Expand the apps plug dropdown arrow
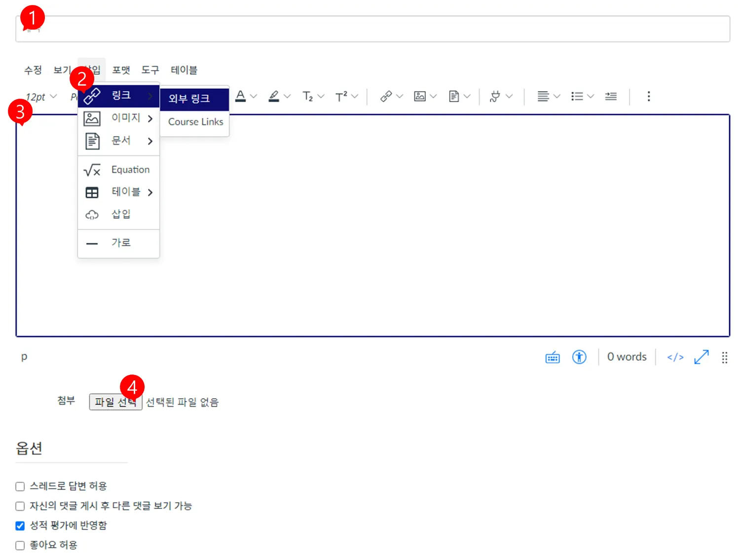This screenshot has height=560, width=743. pos(509,96)
